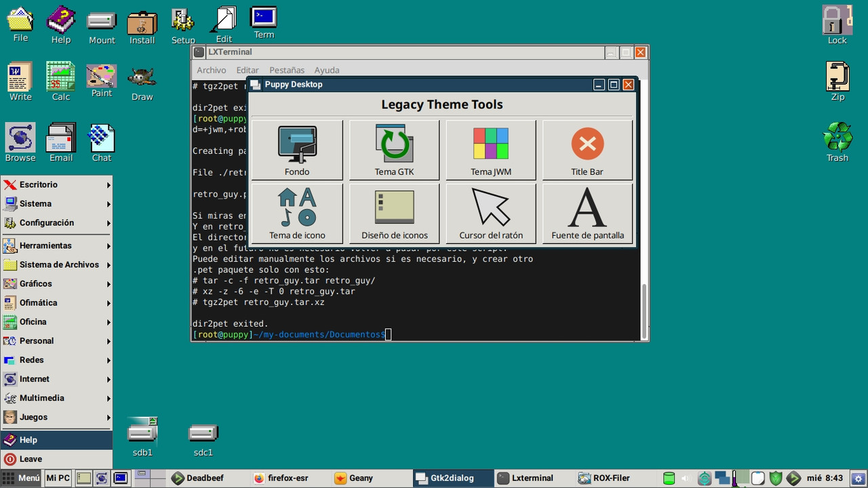The width and height of the screenshot is (868, 488).
Task: Open Pestañas menu in LXTerminal
Action: (x=287, y=70)
